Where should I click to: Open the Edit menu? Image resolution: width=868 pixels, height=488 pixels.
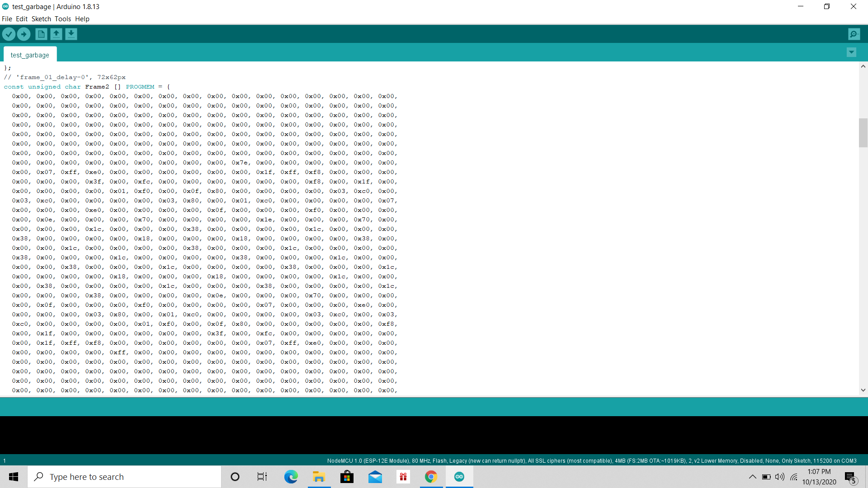22,19
